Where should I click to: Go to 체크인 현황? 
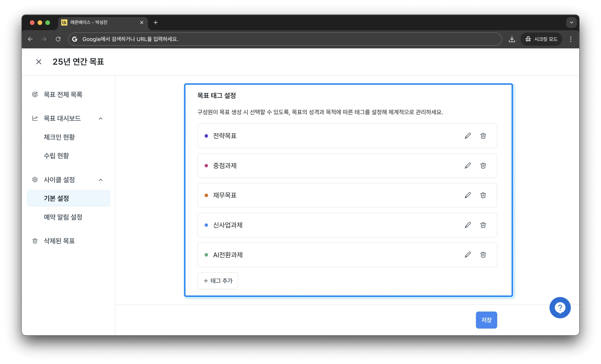(59, 137)
